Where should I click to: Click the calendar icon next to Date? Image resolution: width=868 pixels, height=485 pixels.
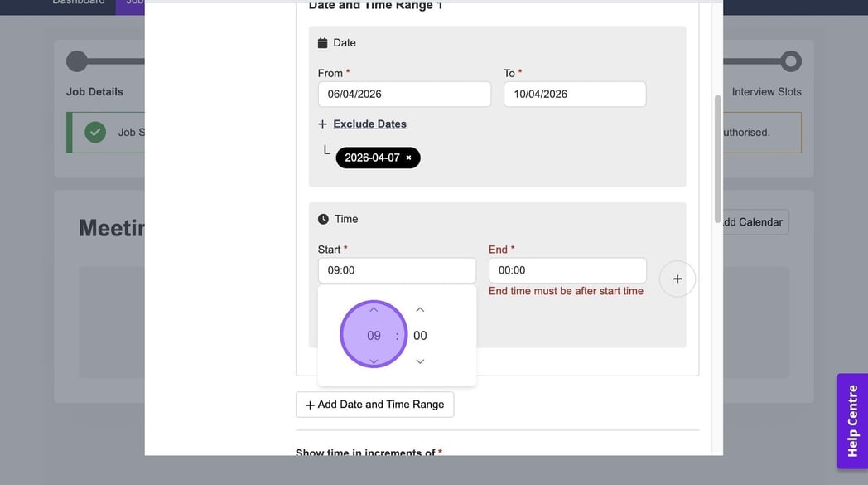click(322, 43)
